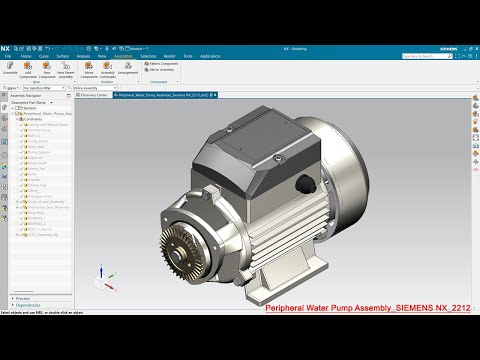The image size is (480, 360).
Task: Click the New Component icon
Action: click(47, 66)
